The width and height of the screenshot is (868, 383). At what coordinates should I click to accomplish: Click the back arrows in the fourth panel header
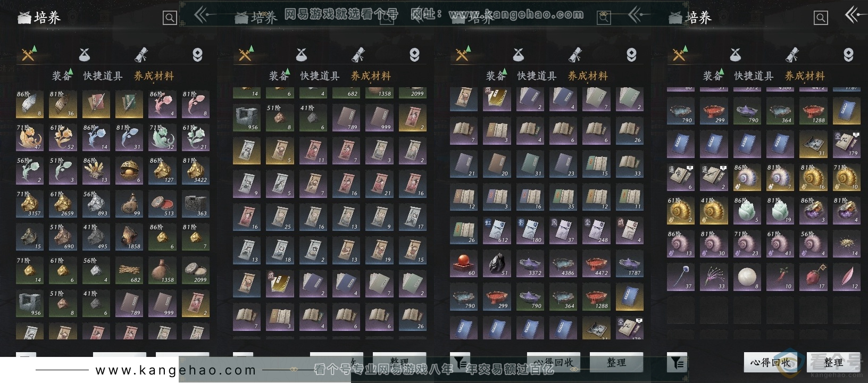pyautogui.click(x=853, y=15)
